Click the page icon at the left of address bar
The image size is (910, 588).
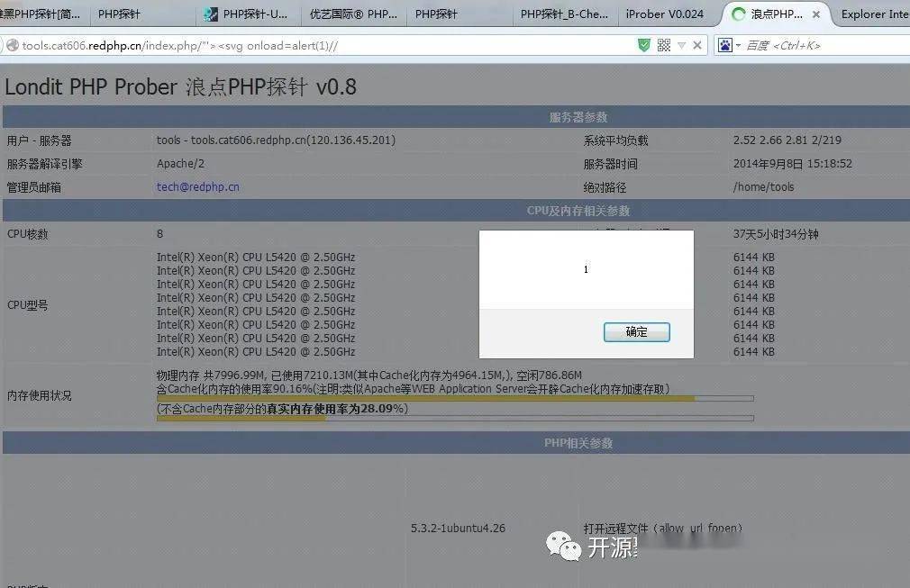11,45
